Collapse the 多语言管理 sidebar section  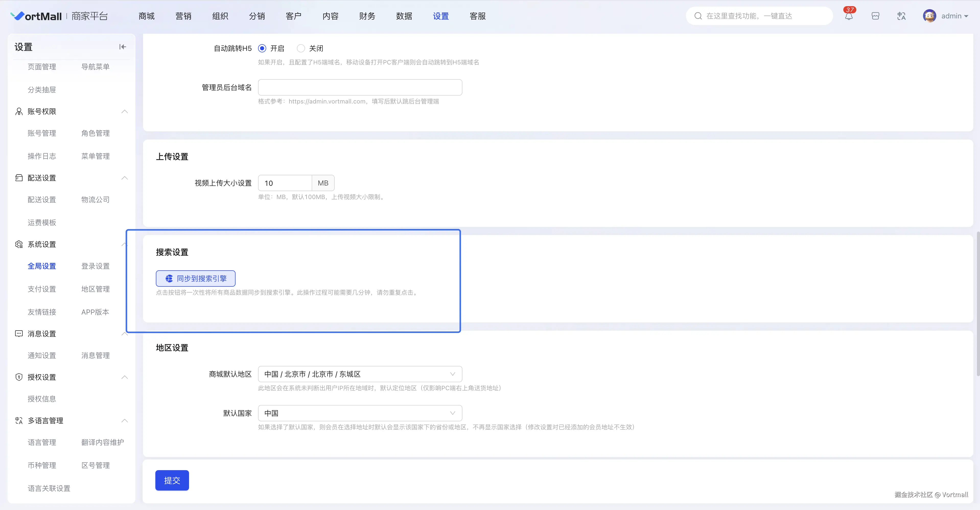[124, 421]
